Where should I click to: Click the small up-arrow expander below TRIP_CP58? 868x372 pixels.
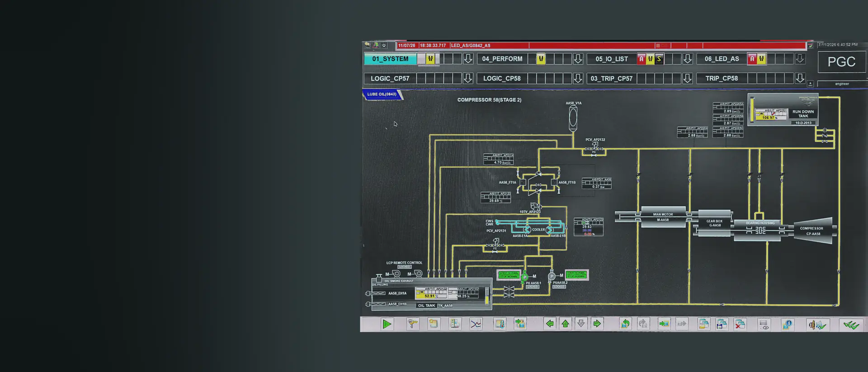pos(811,84)
